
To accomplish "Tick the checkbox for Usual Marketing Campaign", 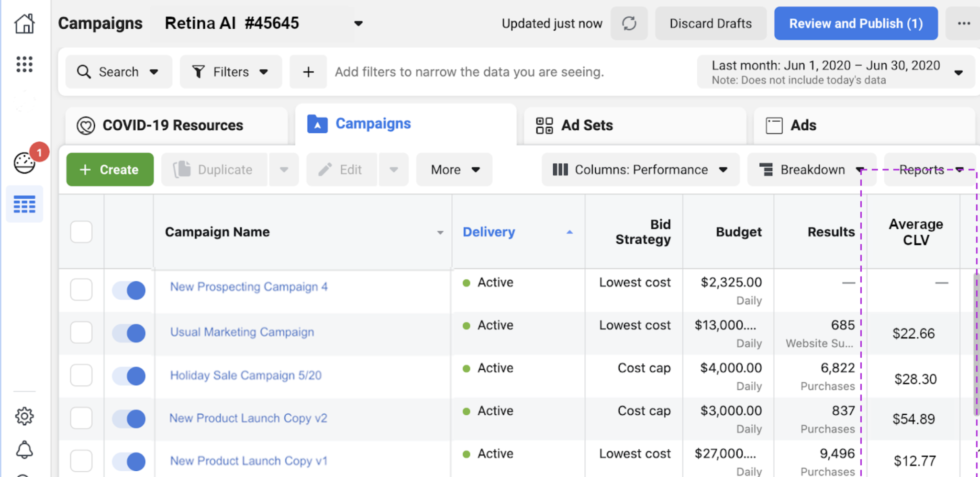I will coord(81,332).
